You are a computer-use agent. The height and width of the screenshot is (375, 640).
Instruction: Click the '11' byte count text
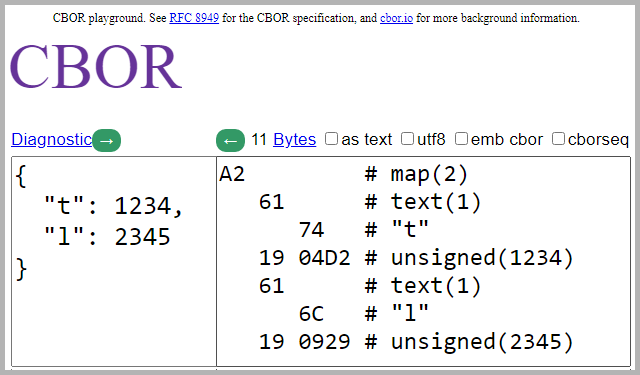click(259, 140)
